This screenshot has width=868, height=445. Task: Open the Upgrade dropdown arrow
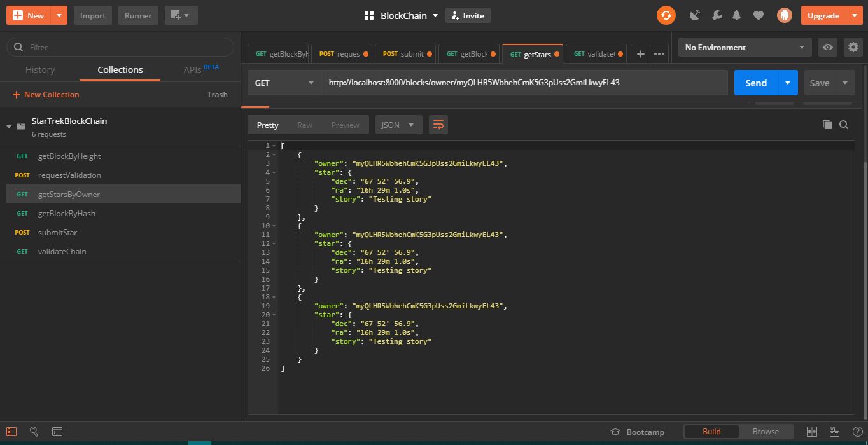pos(855,15)
